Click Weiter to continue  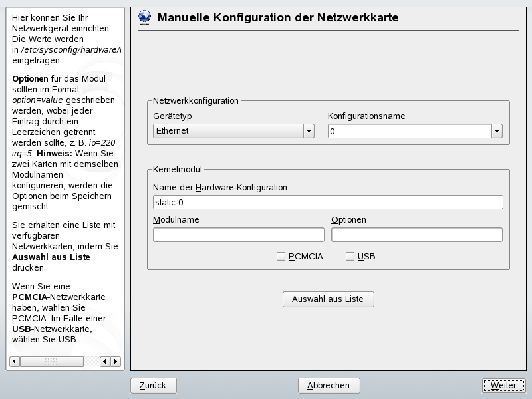[503, 385]
